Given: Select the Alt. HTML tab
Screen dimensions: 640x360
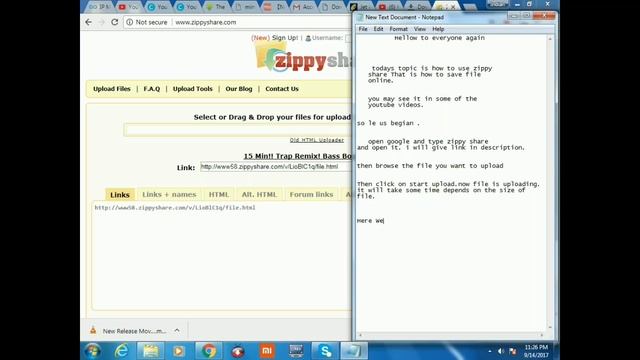Looking at the screenshot, I should pos(259,195).
